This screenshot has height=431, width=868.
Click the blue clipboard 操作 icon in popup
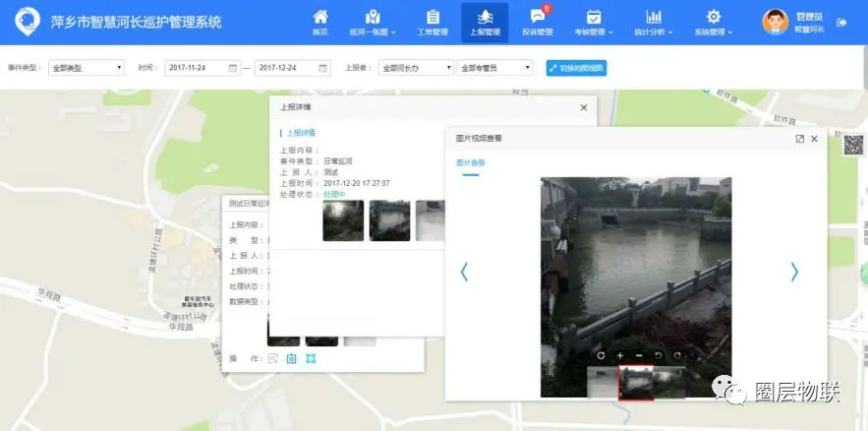[x=291, y=359]
